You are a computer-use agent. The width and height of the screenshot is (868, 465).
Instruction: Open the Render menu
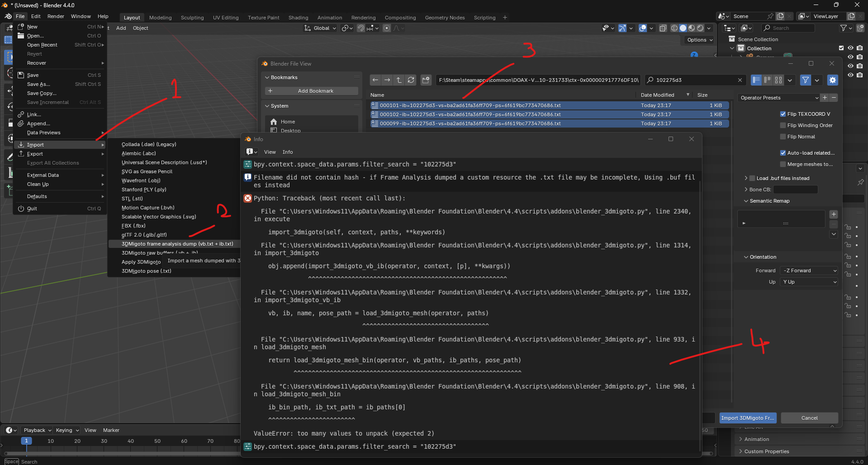coord(56,16)
